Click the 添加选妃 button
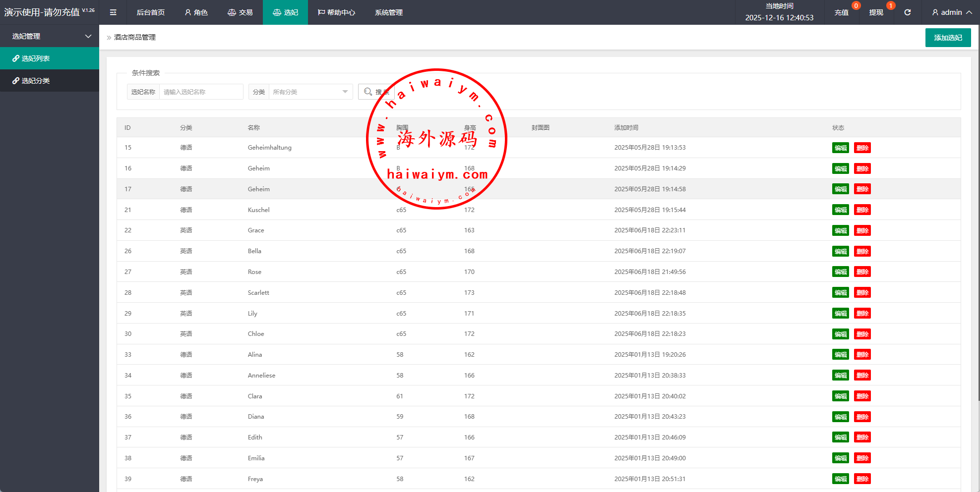 click(948, 38)
